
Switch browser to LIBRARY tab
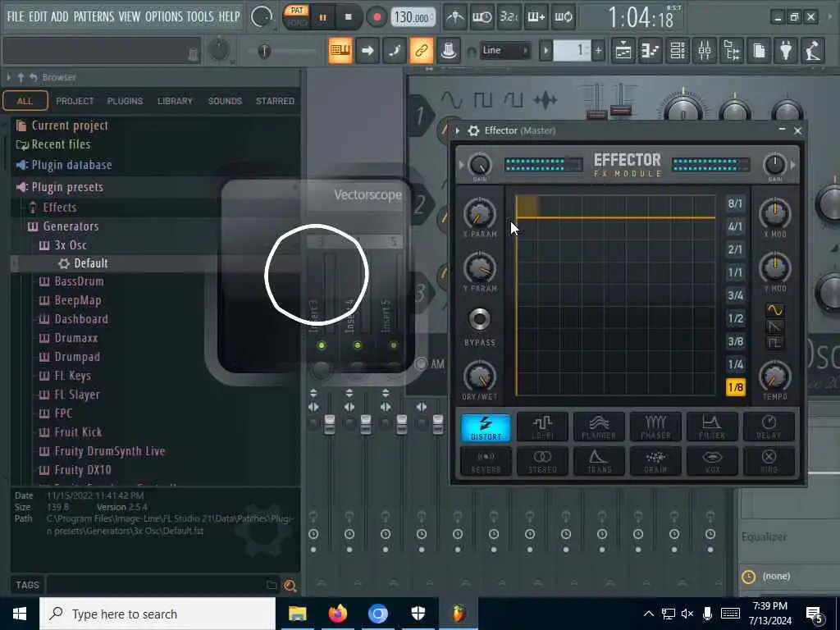click(x=175, y=101)
